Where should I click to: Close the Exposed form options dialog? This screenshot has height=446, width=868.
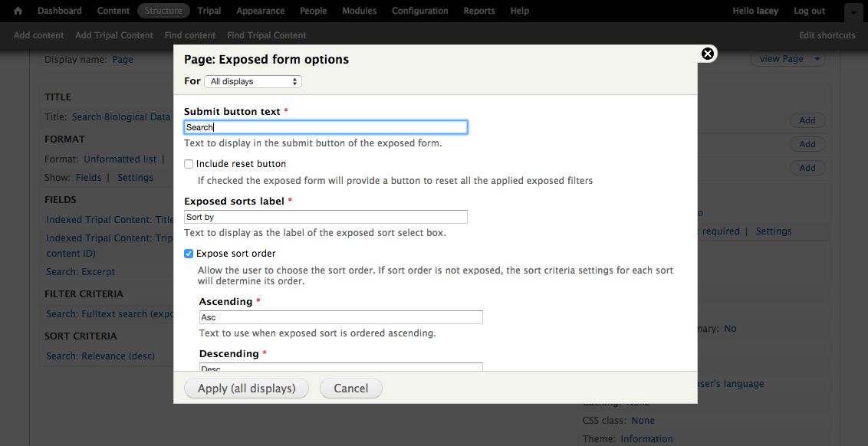click(708, 53)
